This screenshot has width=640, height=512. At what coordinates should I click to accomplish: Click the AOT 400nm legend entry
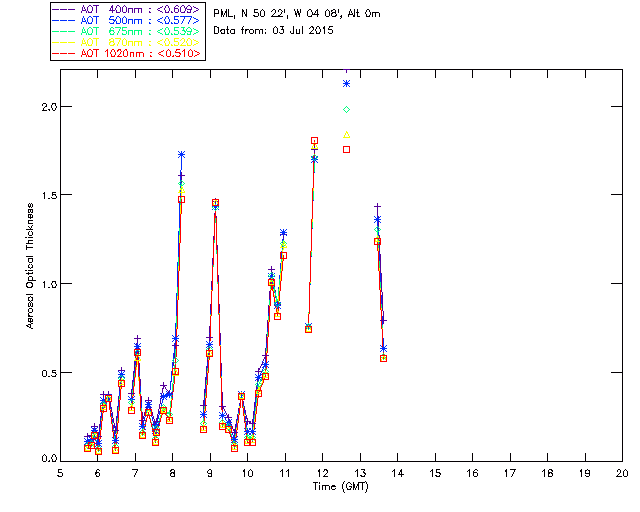[128, 10]
